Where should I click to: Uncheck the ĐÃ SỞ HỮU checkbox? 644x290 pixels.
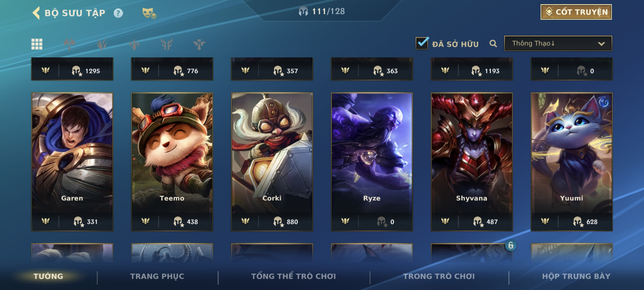pos(422,43)
